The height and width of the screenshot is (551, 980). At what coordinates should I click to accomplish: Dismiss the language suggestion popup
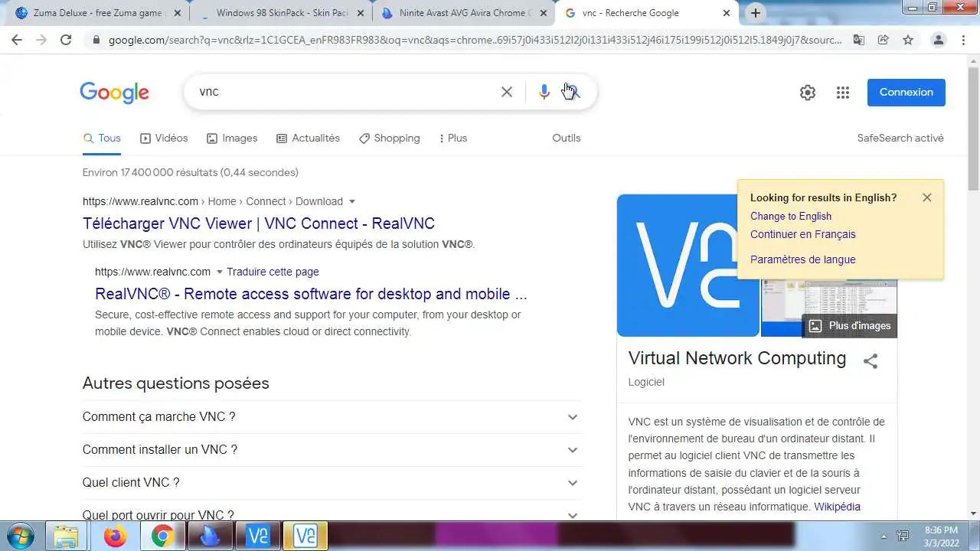pos(927,197)
